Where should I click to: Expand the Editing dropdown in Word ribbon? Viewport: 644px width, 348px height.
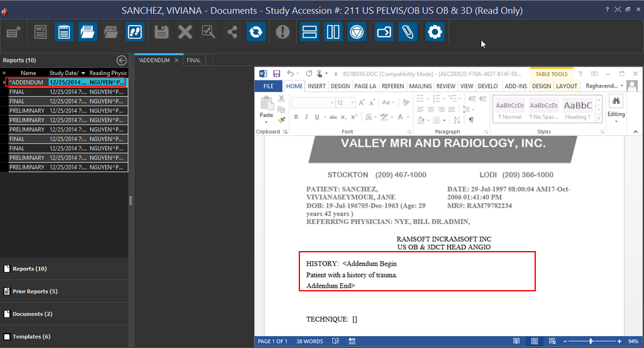coord(616,120)
